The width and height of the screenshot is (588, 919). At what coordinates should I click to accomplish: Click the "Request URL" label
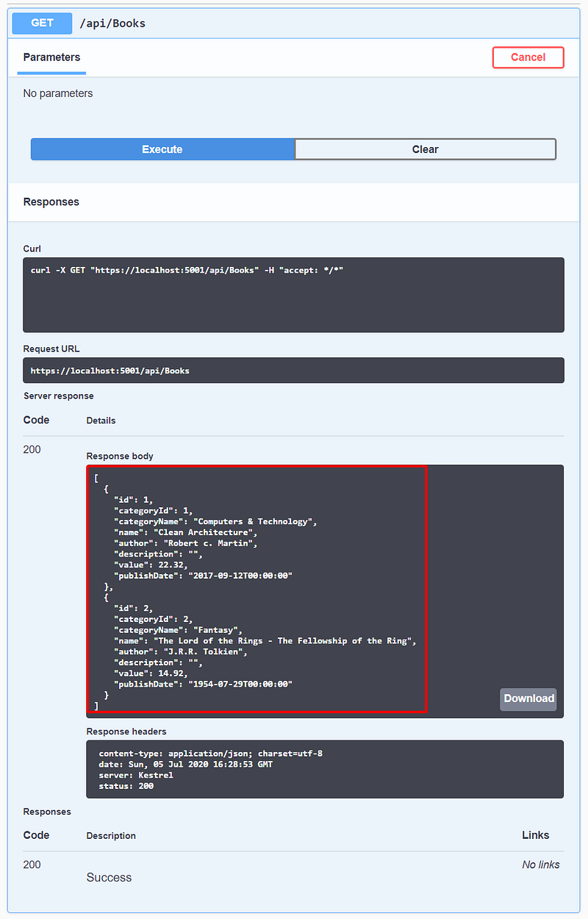[51, 348]
